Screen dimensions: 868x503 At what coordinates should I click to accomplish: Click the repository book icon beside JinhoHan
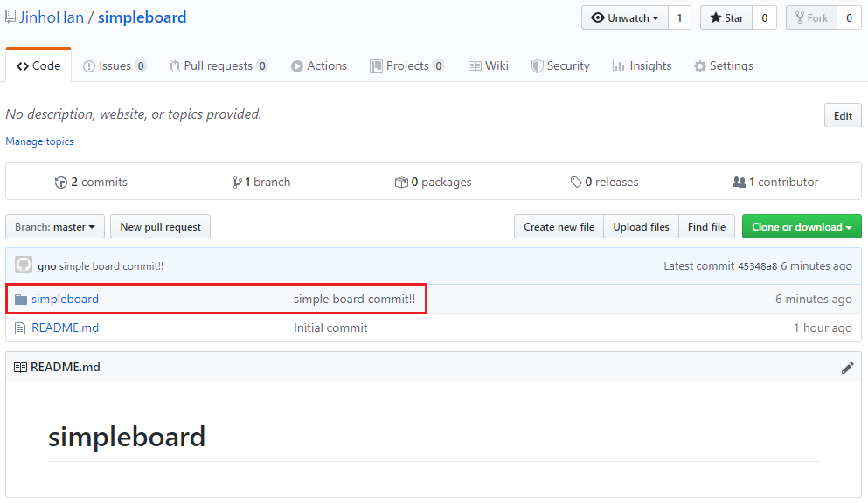pos(10,17)
